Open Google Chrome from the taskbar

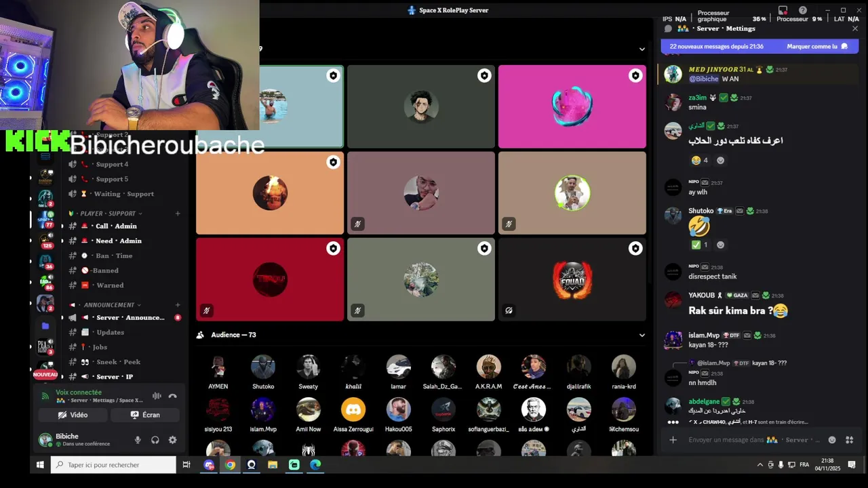(x=231, y=465)
